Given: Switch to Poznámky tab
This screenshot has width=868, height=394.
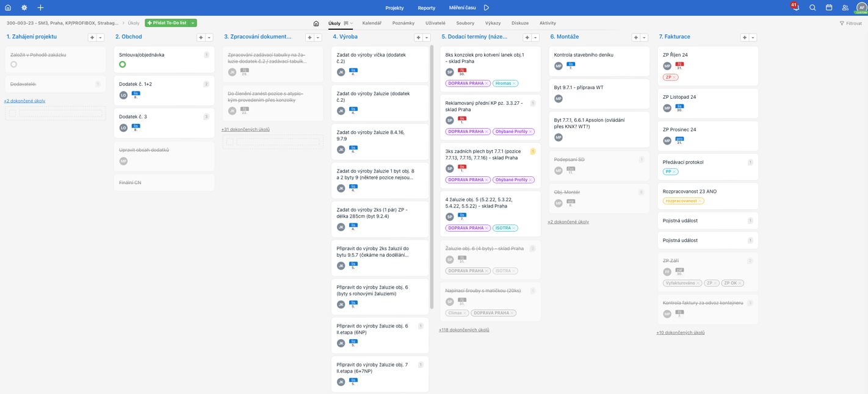Looking at the screenshot, I should [403, 23].
